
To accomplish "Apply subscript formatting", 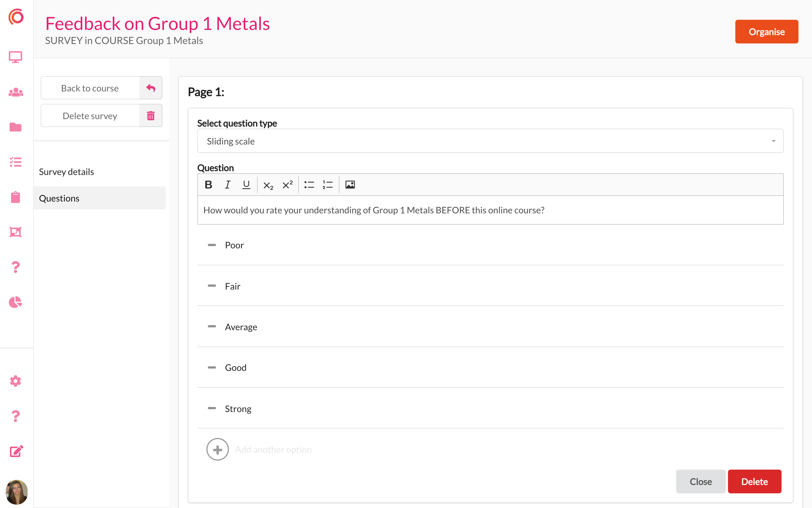I will [x=268, y=185].
